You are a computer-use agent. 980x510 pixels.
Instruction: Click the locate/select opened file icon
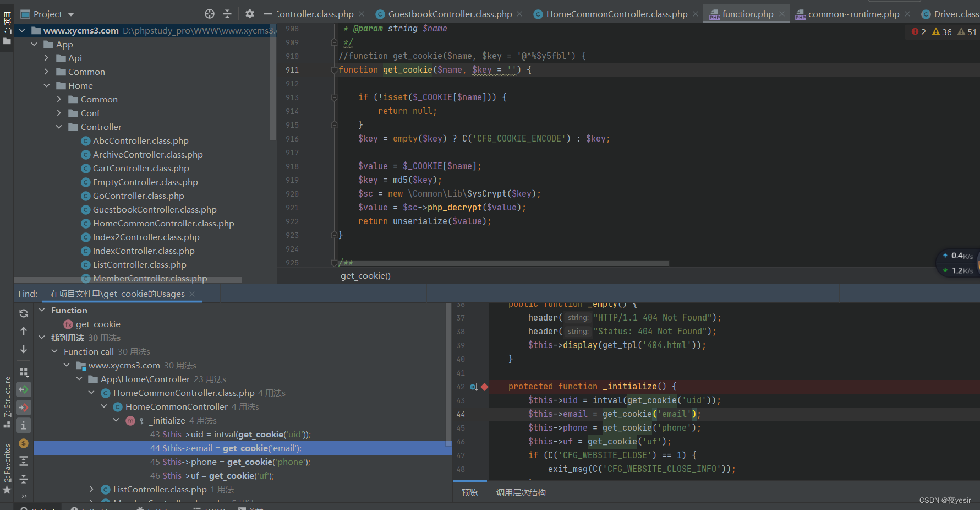210,14
